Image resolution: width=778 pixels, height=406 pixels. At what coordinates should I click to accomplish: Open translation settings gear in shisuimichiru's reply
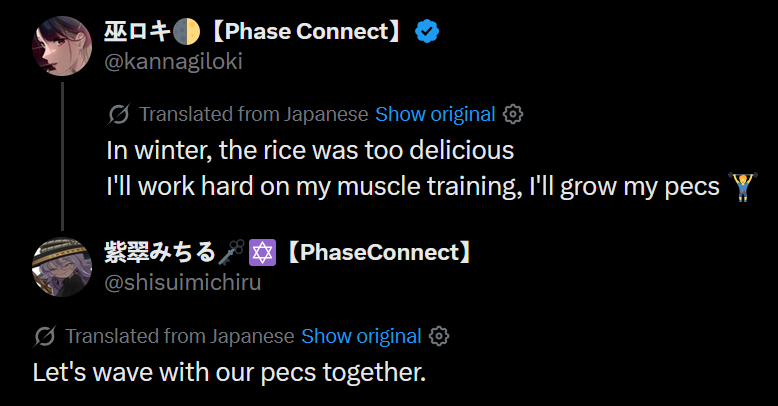pyautogui.click(x=439, y=336)
